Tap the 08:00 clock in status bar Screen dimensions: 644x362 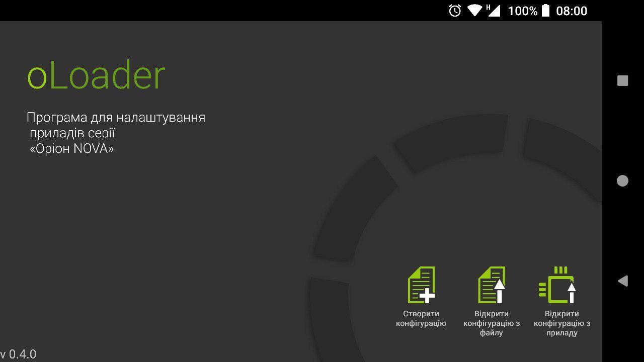(x=572, y=11)
